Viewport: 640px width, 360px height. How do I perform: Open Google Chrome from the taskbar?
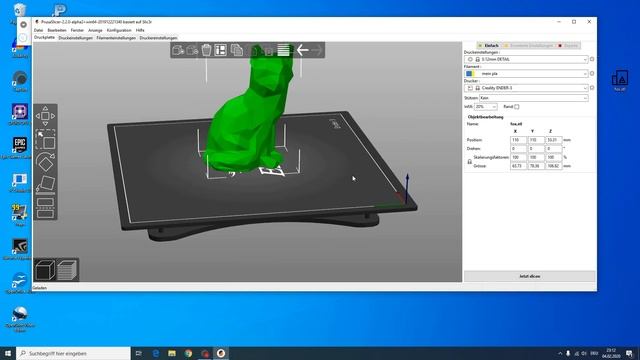click(x=188, y=353)
